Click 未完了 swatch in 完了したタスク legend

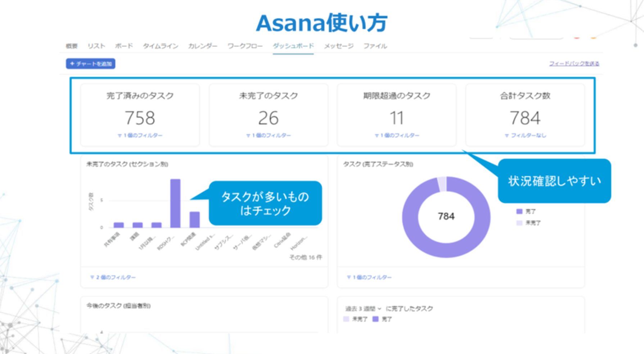tap(346, 319)
